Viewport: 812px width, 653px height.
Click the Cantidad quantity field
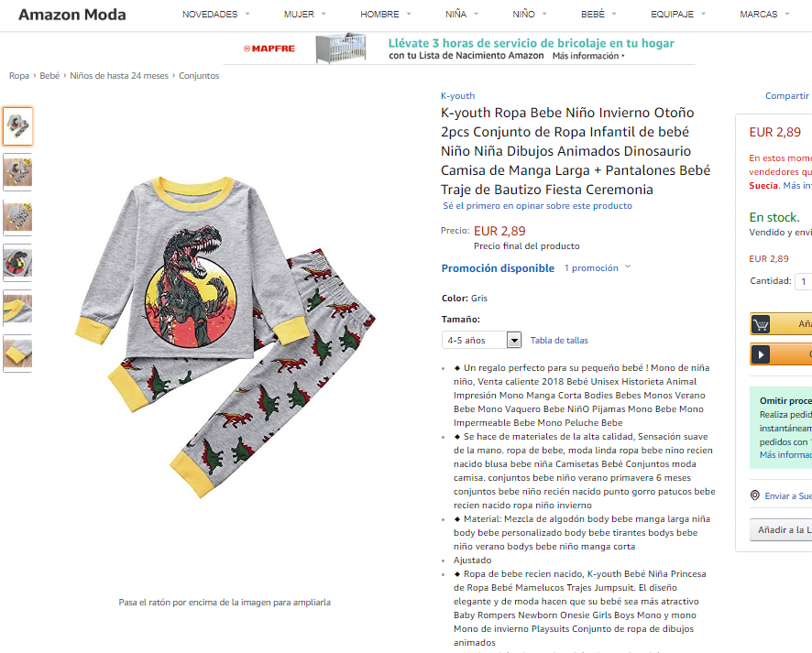[804, 281]
